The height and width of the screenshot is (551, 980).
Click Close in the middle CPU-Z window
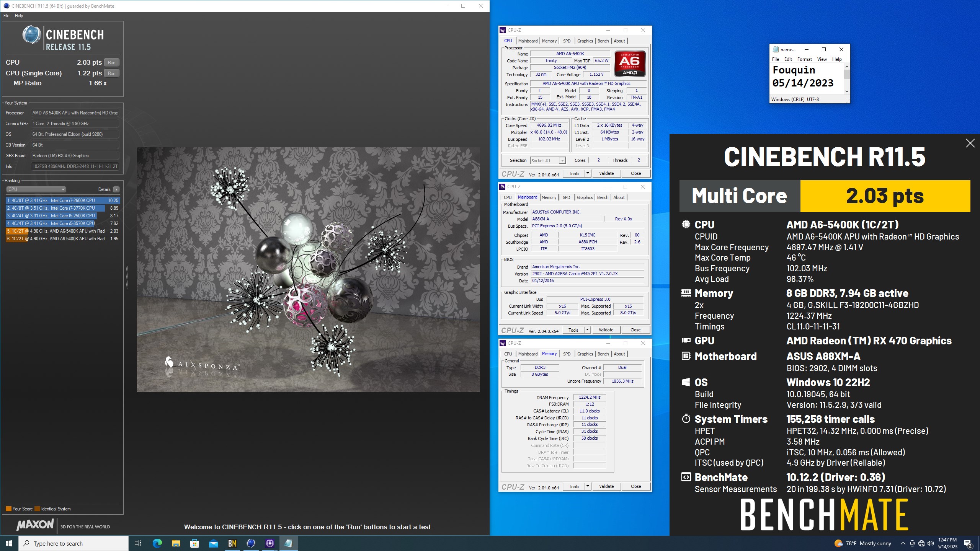[635, 330]
